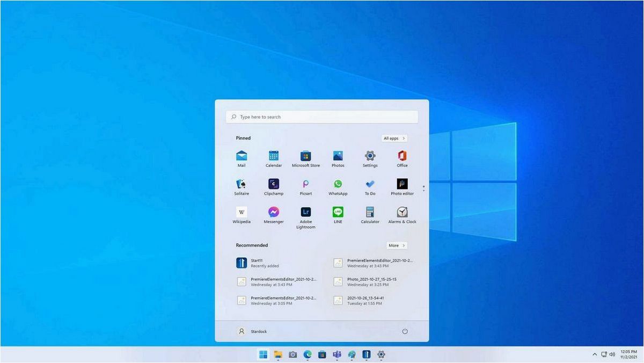Open Wikipedia app
Image resolution: width=644 pixels, height=363 pixels.
pos(241,215)
